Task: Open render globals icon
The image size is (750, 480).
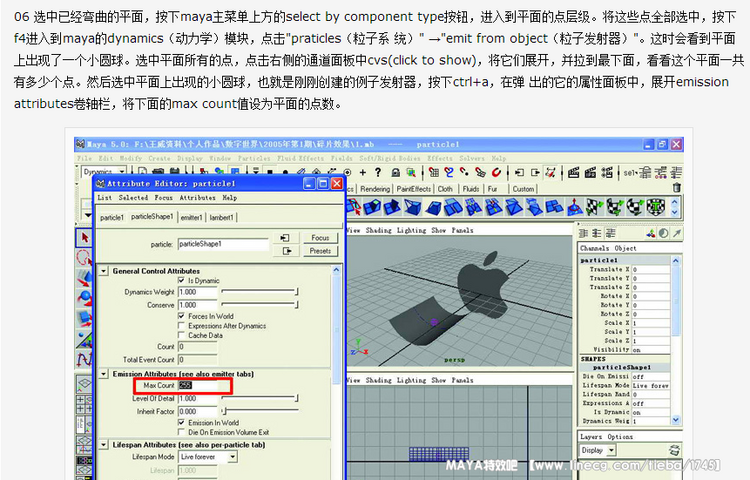Action: click(607, 173)
